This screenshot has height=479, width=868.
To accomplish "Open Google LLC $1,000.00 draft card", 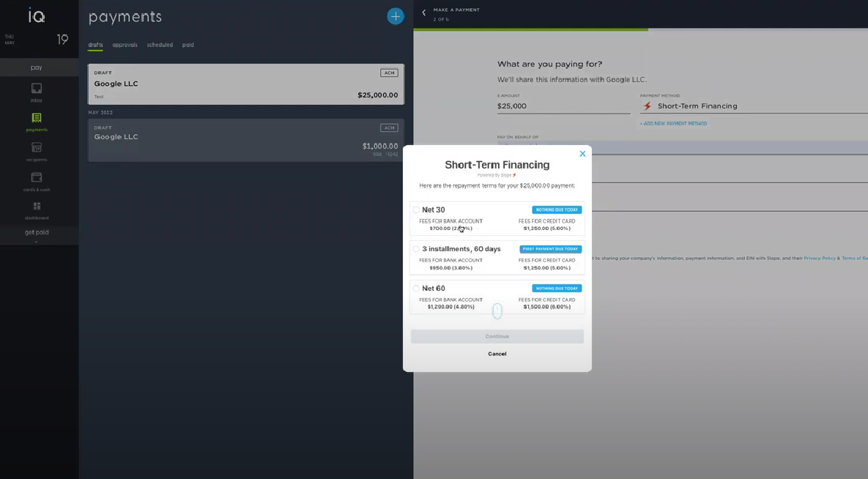I will point(246,140).
